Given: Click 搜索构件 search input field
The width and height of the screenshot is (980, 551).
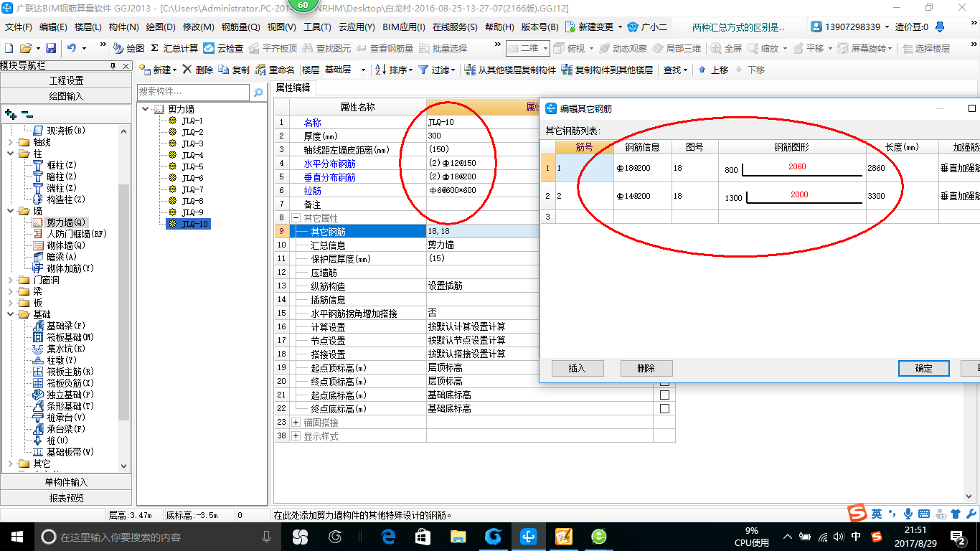Looking at the screenshot, I should point(194,93).
